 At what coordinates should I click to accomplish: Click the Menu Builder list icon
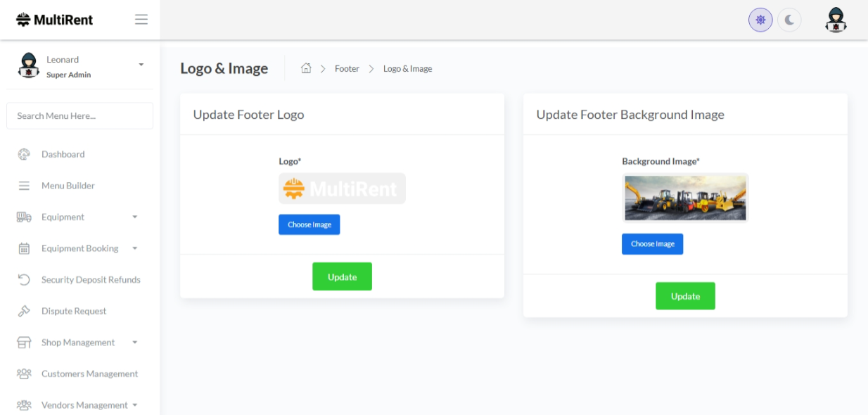24,186
